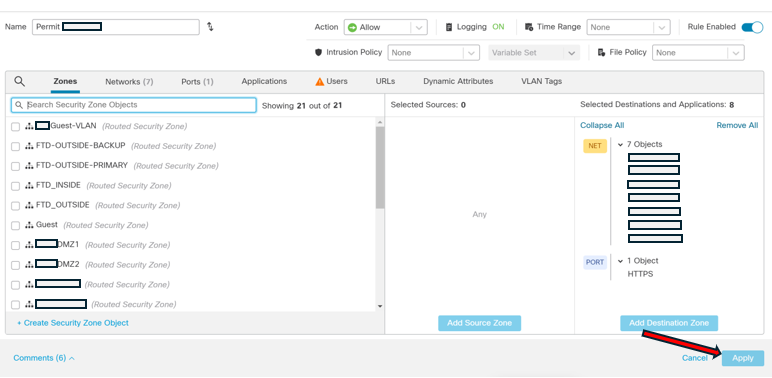Image resolution: width=772 pixels, height=378 pixels.
Task: Check the FTD-OUTSIDE-PRIMARY checkbox
Action: 15,166
